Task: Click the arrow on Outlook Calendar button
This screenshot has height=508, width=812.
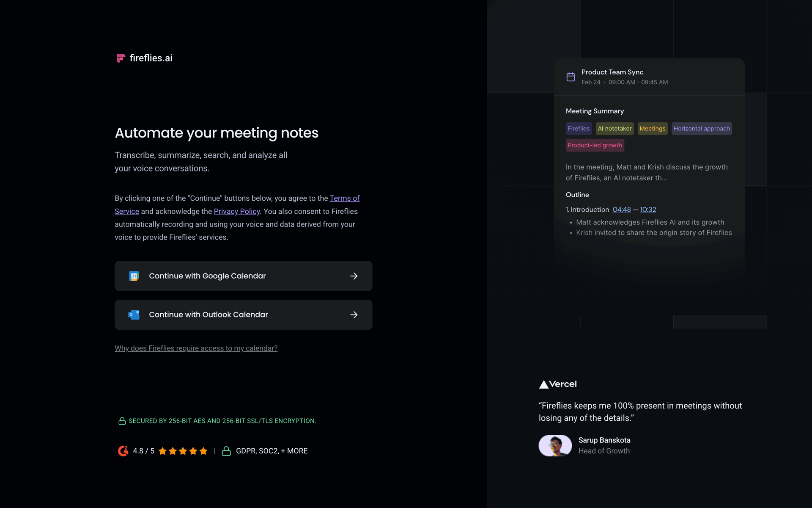Action: 354,315
